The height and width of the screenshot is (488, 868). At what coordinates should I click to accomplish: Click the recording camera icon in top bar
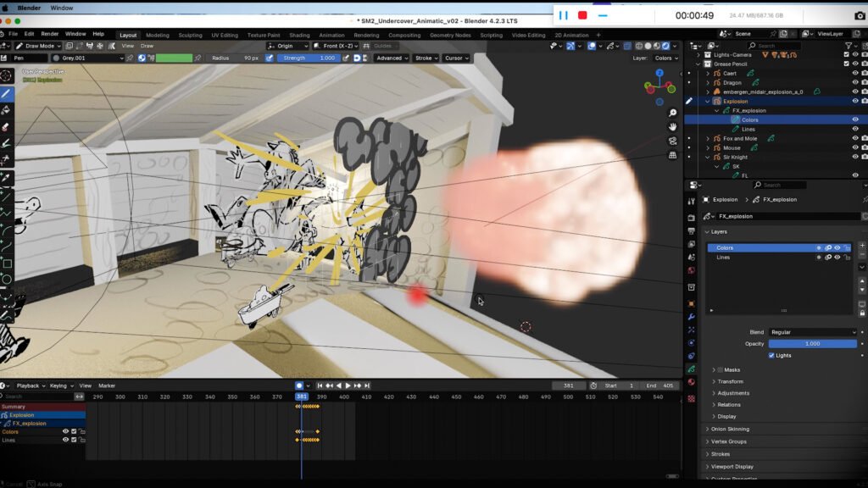point(860,15)
